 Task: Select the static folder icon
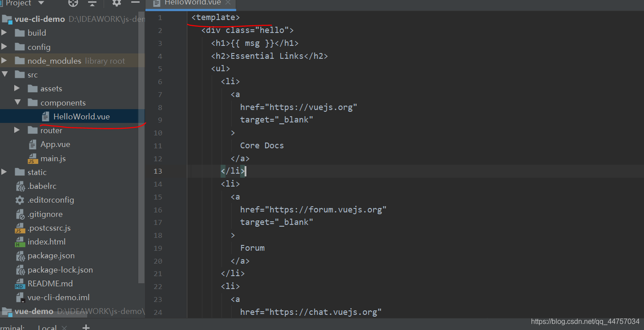tap(20, 172)
